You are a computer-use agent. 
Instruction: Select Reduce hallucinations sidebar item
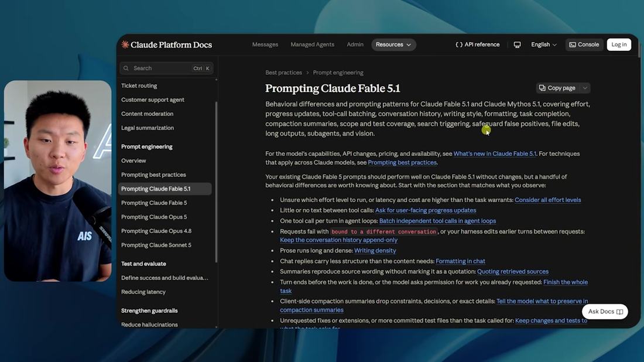click(x=149, y=325)
